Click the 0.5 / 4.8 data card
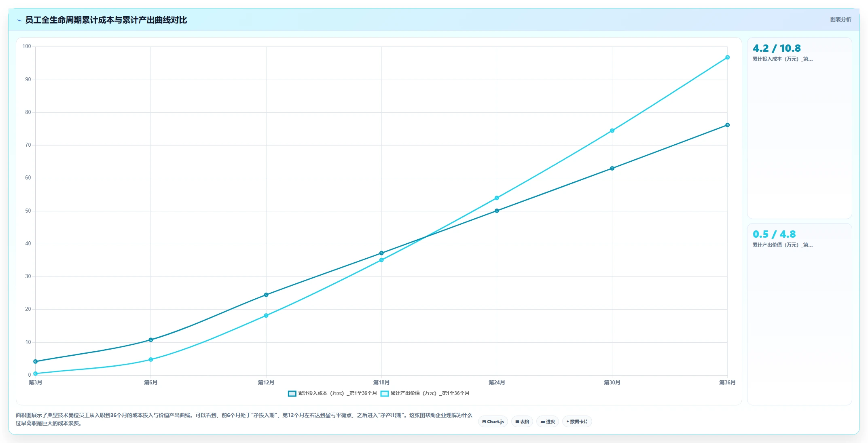This screenshot has height=443, width=868. 799,314
